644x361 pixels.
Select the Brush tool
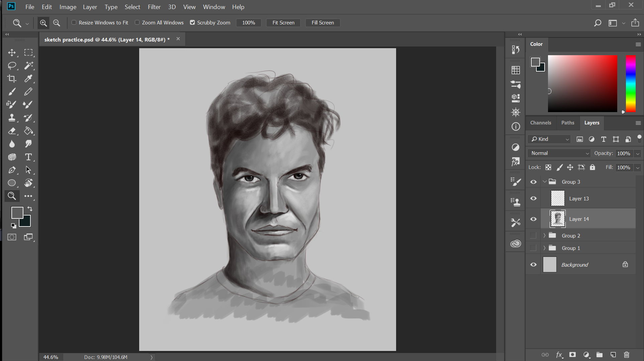click(12, 92)
